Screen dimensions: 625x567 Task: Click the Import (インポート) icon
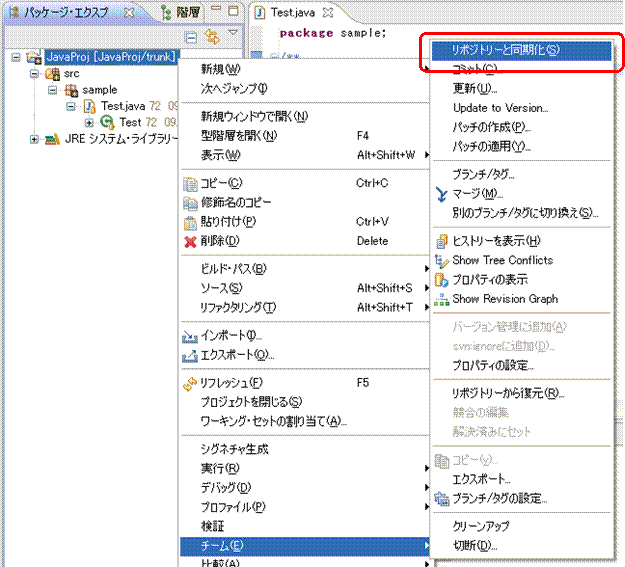[191, 335]
